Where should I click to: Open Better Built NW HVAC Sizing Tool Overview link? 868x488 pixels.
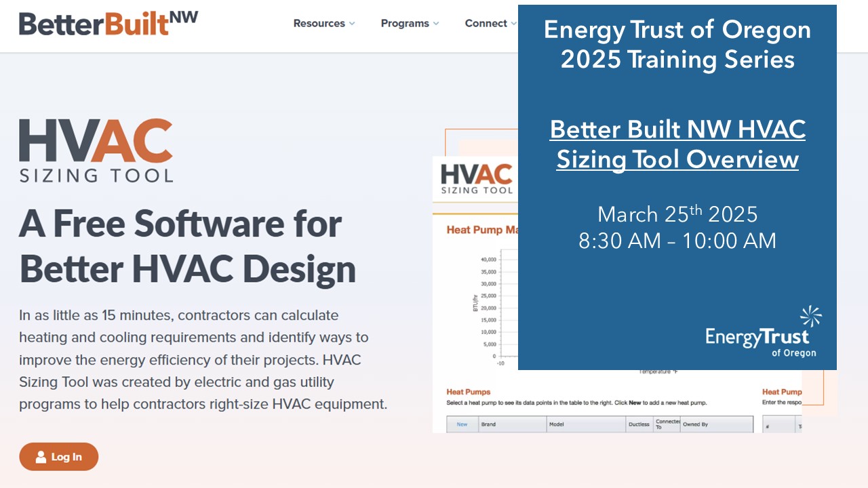click(x=677, y=144)
